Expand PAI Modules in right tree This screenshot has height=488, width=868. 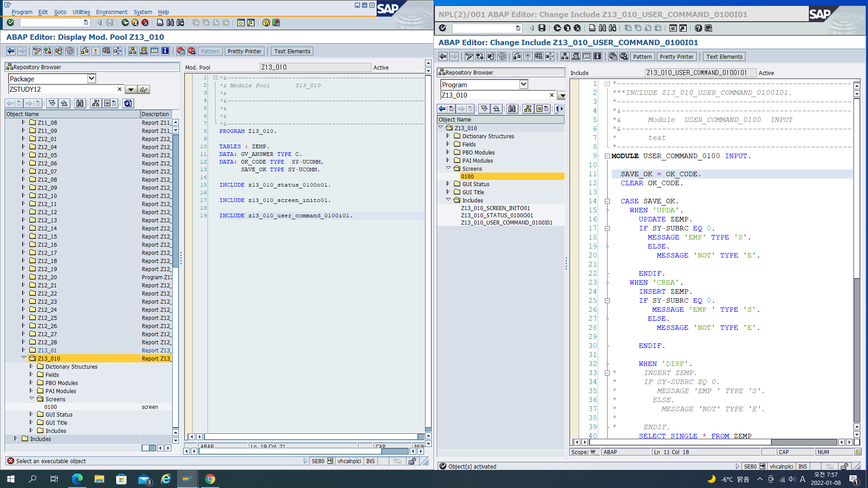point(448,160)
